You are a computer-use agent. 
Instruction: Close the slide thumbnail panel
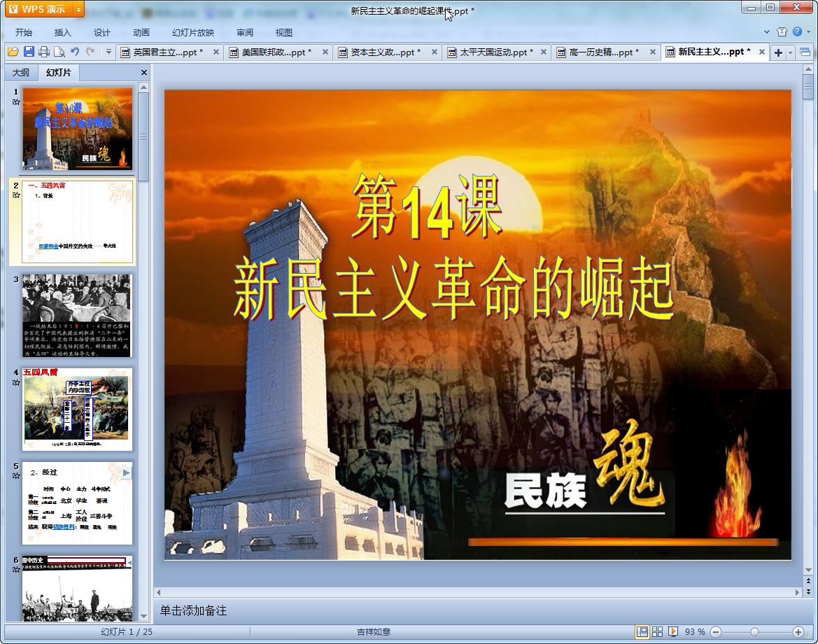pos(144,73)
